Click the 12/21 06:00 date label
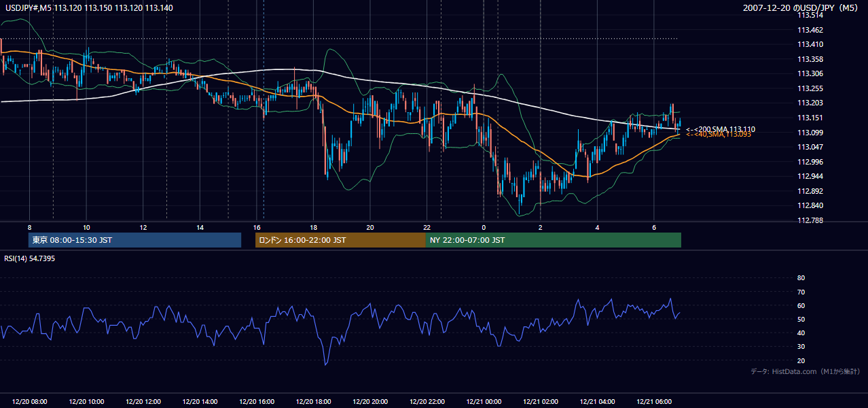This screenshot has height=408, width=868. 653,402
